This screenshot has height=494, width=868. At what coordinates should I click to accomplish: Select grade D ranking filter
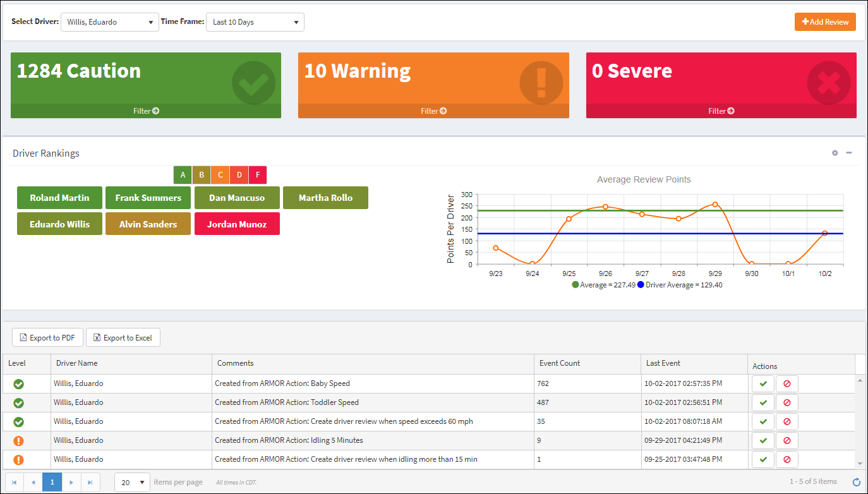[239, 175]
